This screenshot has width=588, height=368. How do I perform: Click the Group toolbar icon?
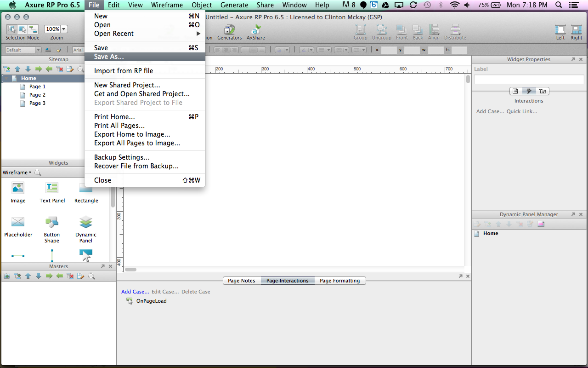[x=361, y=32]
